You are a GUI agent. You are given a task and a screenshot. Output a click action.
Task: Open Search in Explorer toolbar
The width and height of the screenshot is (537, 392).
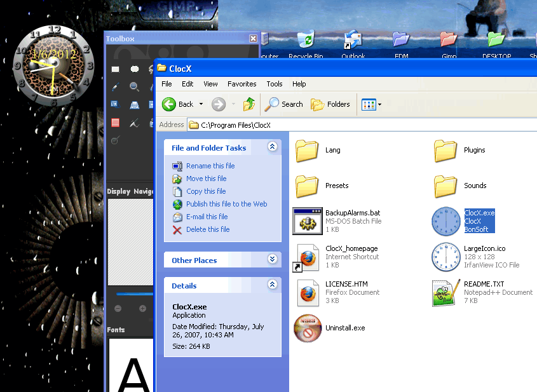283,104
